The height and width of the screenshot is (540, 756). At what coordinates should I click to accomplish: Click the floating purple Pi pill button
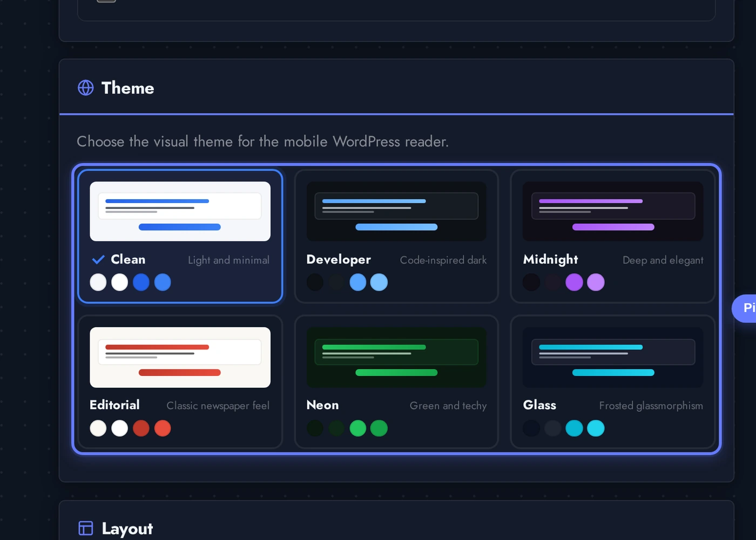[749, 308]
